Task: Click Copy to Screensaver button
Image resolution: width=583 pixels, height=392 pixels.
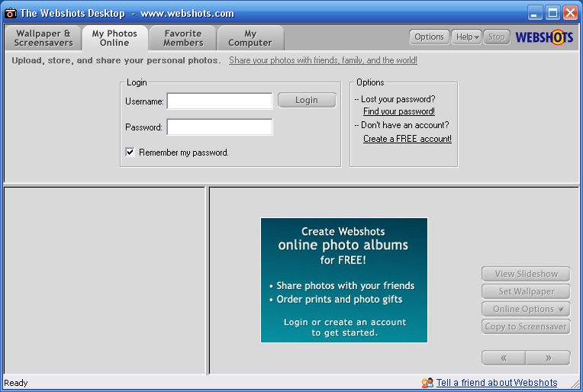Action: click(x=526, y=326)
